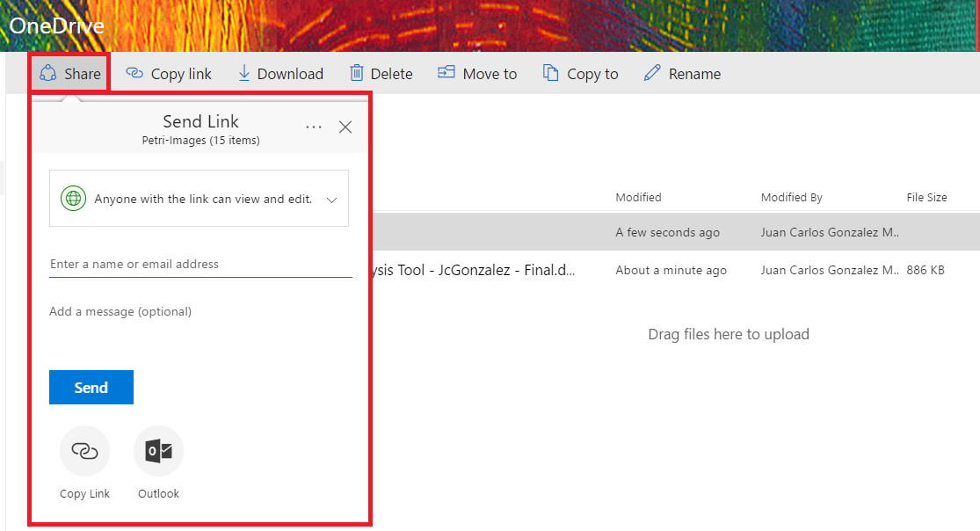Open link settings with the permissions chevron

coord(332,199)
